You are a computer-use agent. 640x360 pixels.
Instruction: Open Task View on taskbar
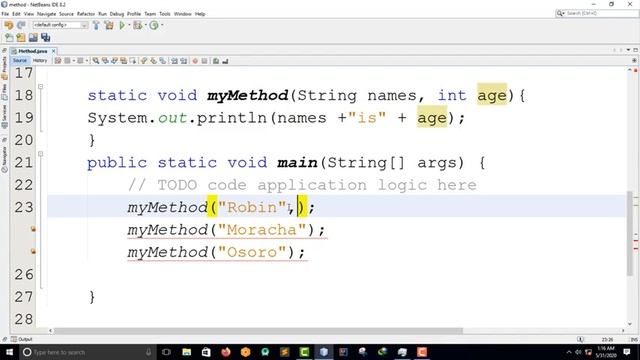(166, 352)
